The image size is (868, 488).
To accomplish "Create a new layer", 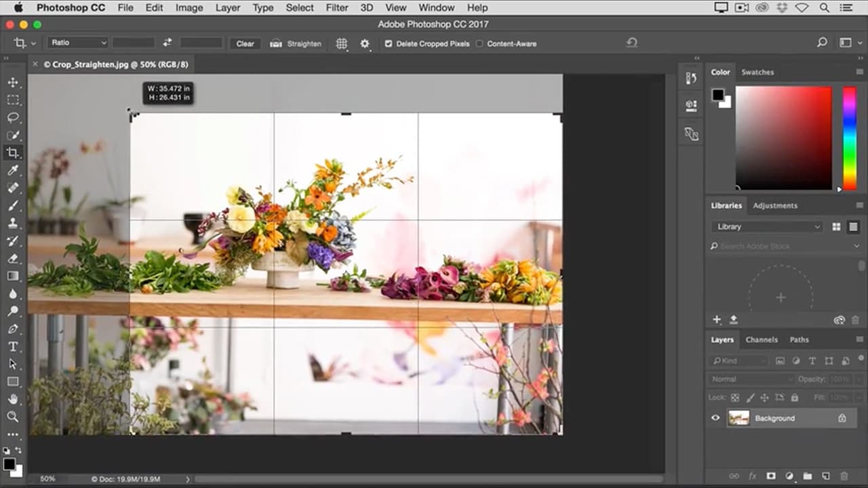I will (x=825, y=476).
